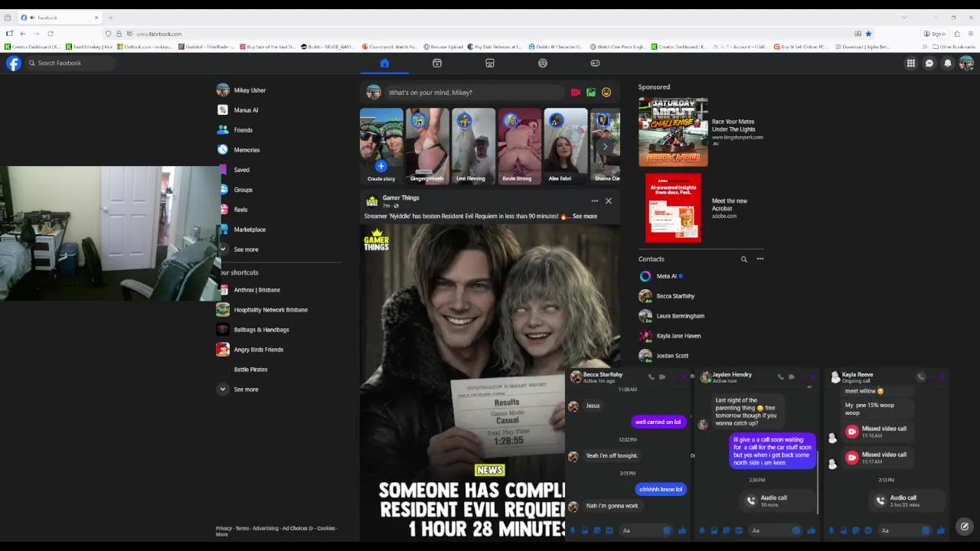The height and width of the screenshot is (551, 980).
Task: Open the Groups tab in the top navigation
Action: [x=543, y=64]
